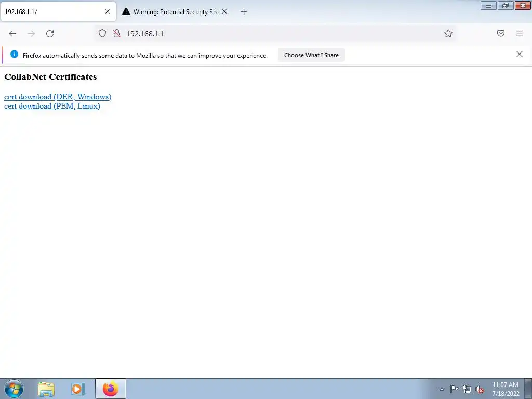Dismiss the Firefox data notification bar

519,54
